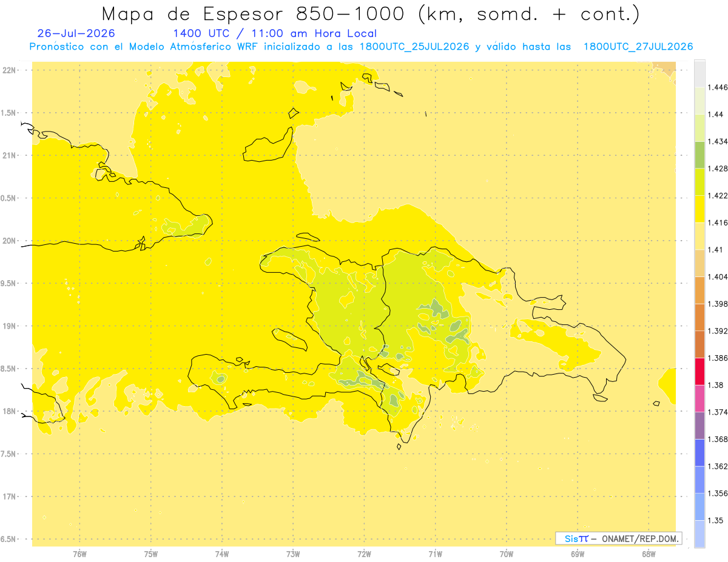728x562 pixels.
Task: Click the '1.428' colorbar value
Action: [x=716, y=169]
